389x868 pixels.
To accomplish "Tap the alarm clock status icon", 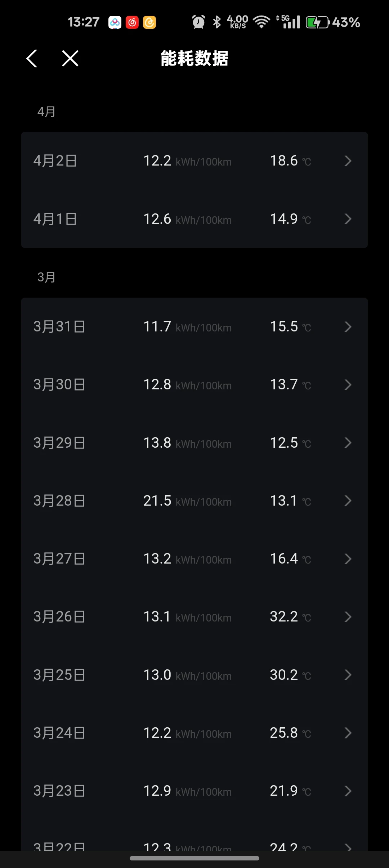I will point(198,22).
